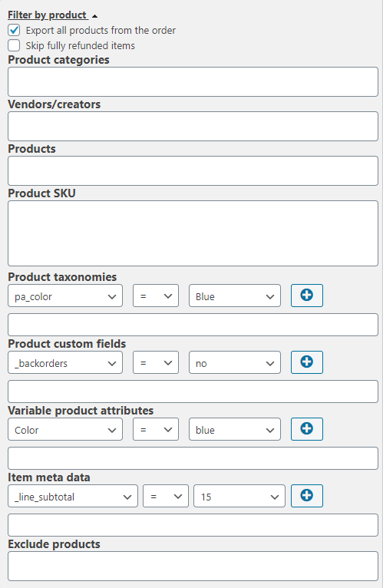383x588 pixels.
Task: Open the backorders value dropdown showing no
Action: point(235,362)
